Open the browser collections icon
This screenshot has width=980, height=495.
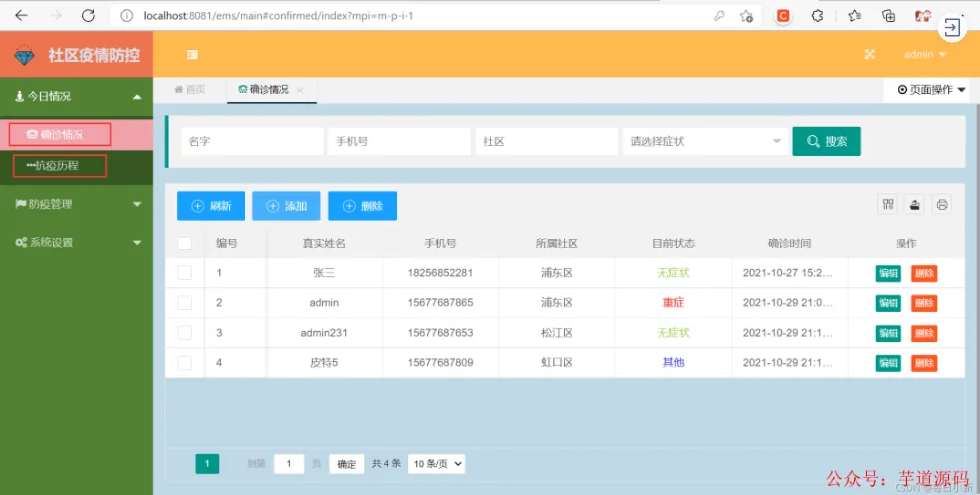(x=889, y=16)
